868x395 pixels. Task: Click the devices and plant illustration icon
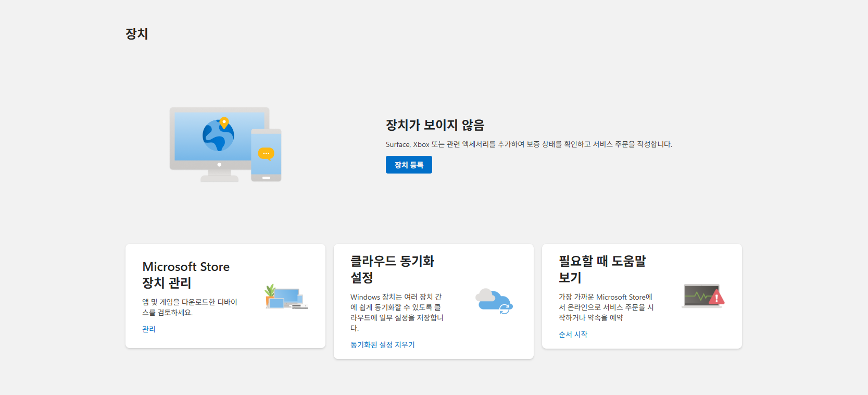[286, 297]
